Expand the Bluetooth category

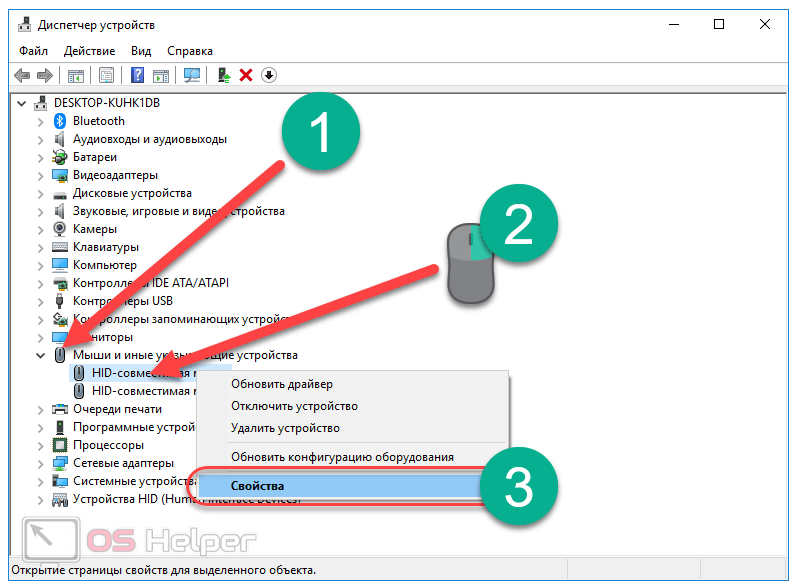coord(40,121)
